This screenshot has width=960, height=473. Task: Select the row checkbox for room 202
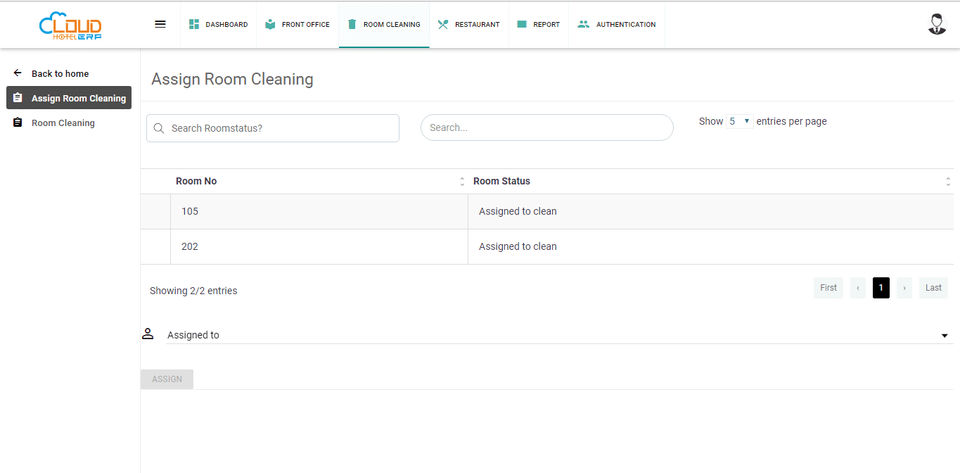tap(156, 247)
